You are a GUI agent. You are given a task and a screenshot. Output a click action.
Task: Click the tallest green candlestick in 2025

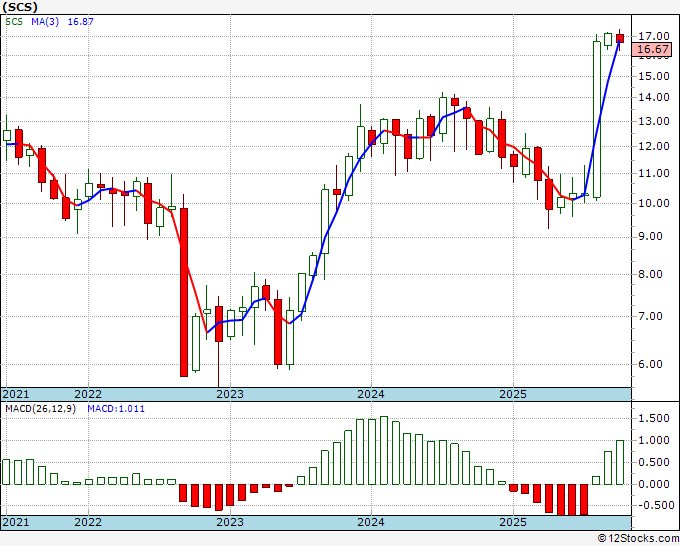(597, 120)
